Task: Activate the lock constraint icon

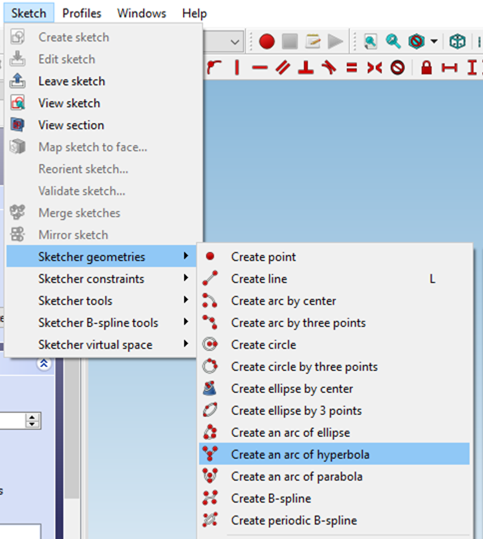Action: 426,67
